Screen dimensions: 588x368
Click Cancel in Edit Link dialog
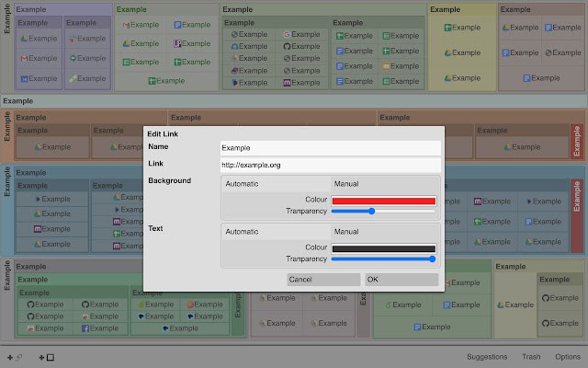[x=323, y=280]
